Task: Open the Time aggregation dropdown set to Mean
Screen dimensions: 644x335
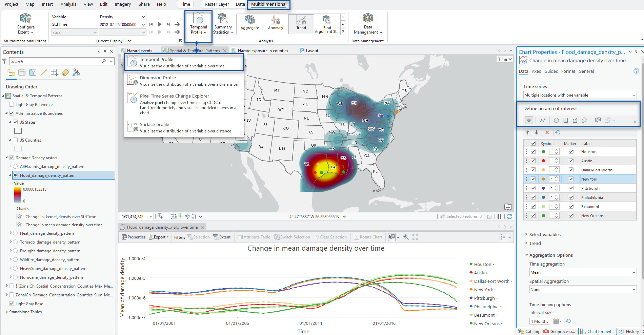Action: point(582,272)
